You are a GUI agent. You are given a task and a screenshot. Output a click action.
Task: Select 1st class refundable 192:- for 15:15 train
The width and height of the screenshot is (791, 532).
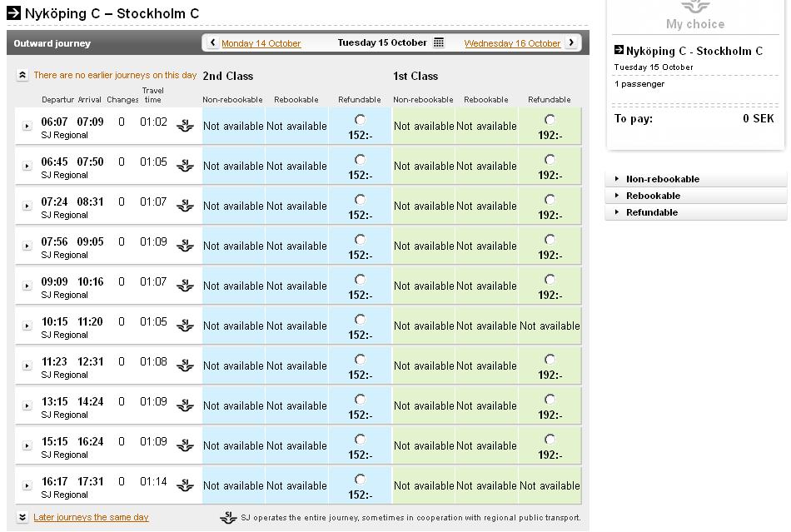click(x=550, y=440)
